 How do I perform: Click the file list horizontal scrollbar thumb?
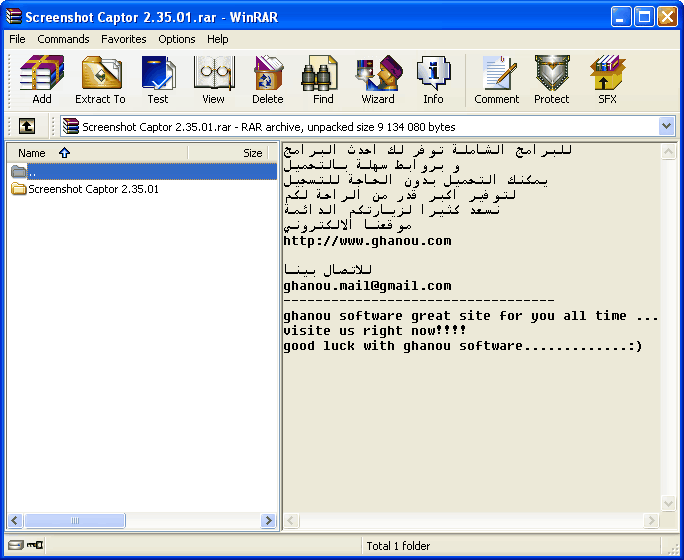75,520
